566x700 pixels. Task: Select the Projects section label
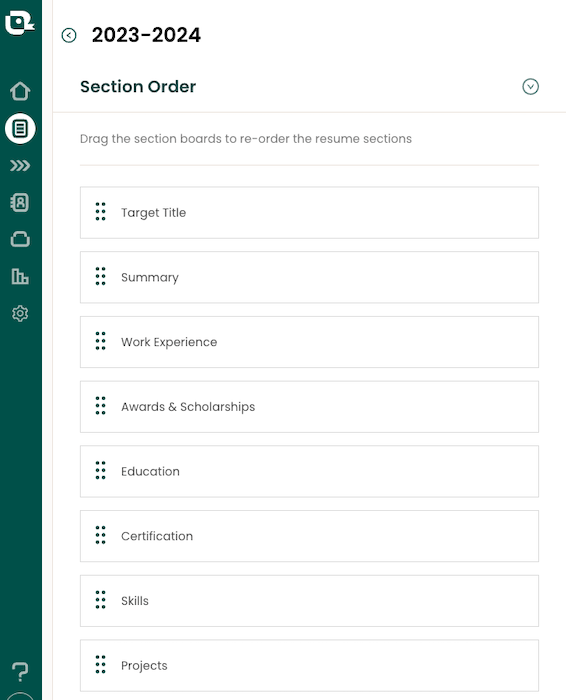point(144,666)
